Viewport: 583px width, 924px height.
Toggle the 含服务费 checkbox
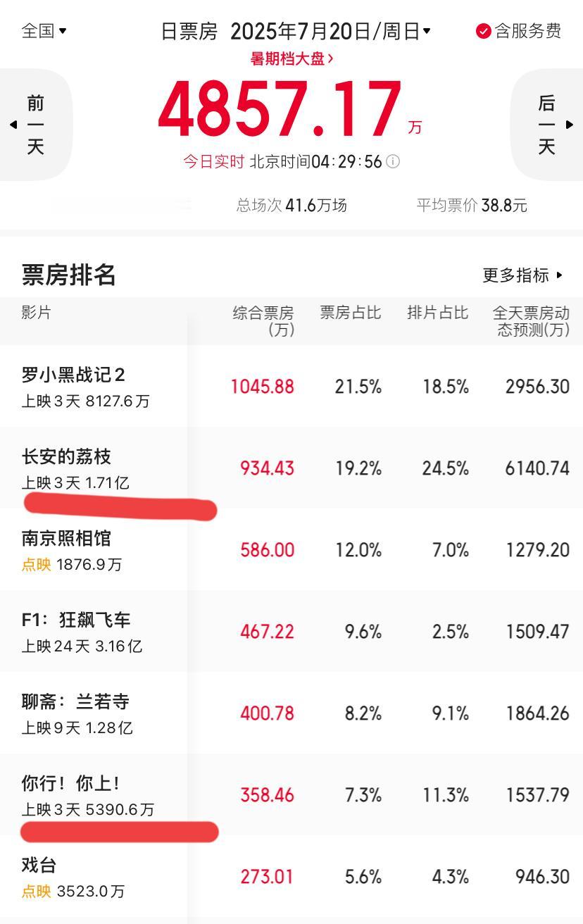pyautogui.click(x=483, y=31)
